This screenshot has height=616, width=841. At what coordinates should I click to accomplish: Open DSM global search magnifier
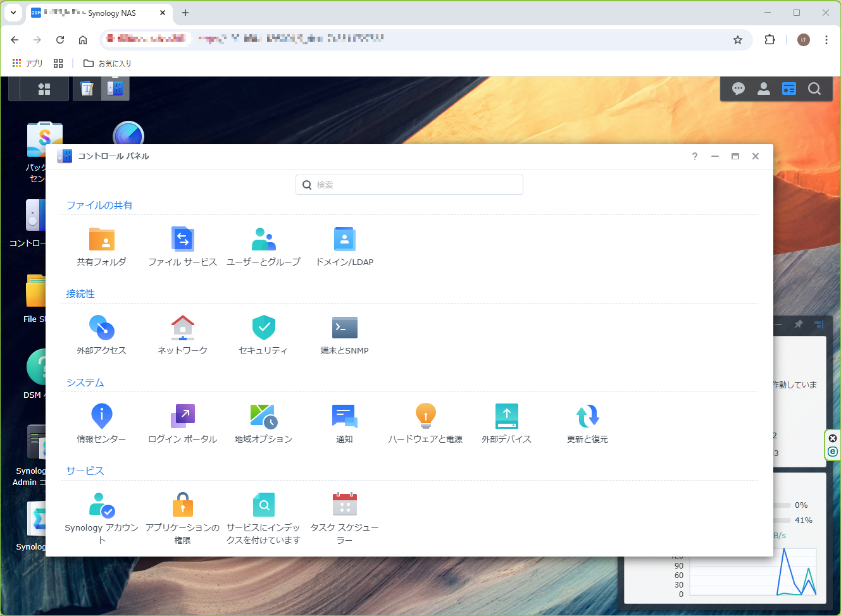click(x=814, y=89)
